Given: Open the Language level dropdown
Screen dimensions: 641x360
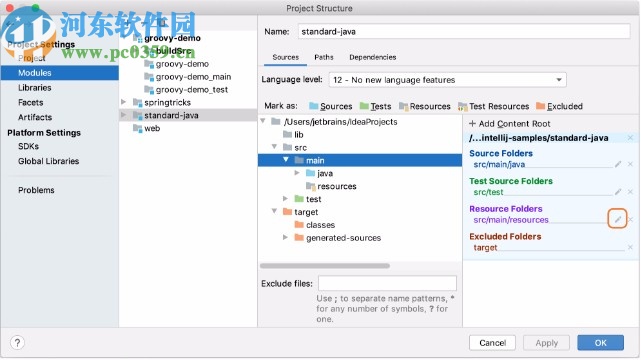Looking at the screenshot, I should pos(448,80).
